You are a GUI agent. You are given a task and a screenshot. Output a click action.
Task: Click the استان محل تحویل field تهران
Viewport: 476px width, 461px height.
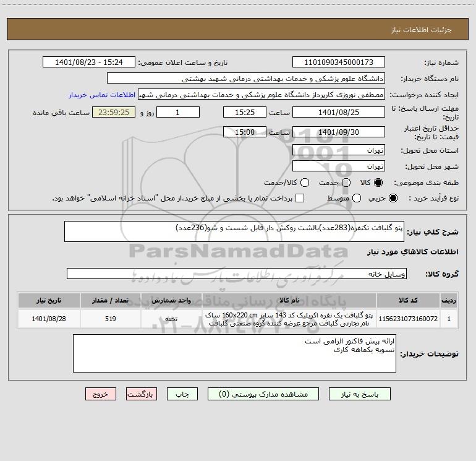(x=339, y=150)
